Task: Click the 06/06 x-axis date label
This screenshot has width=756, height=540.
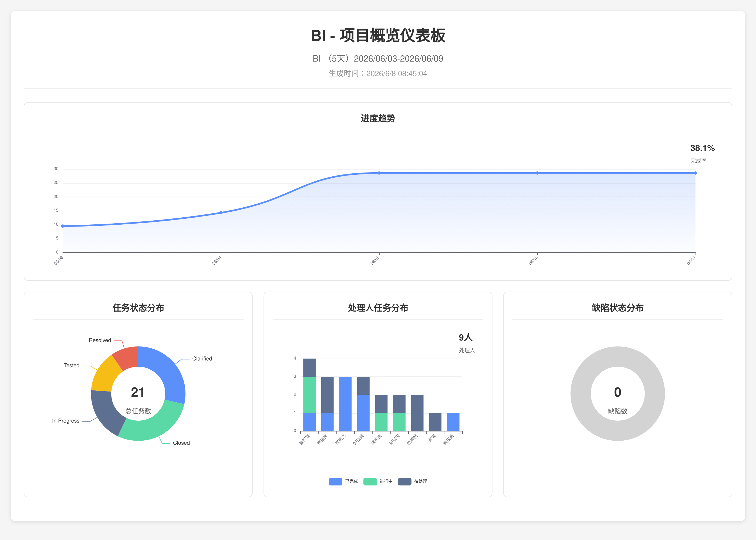Action: 533,260
